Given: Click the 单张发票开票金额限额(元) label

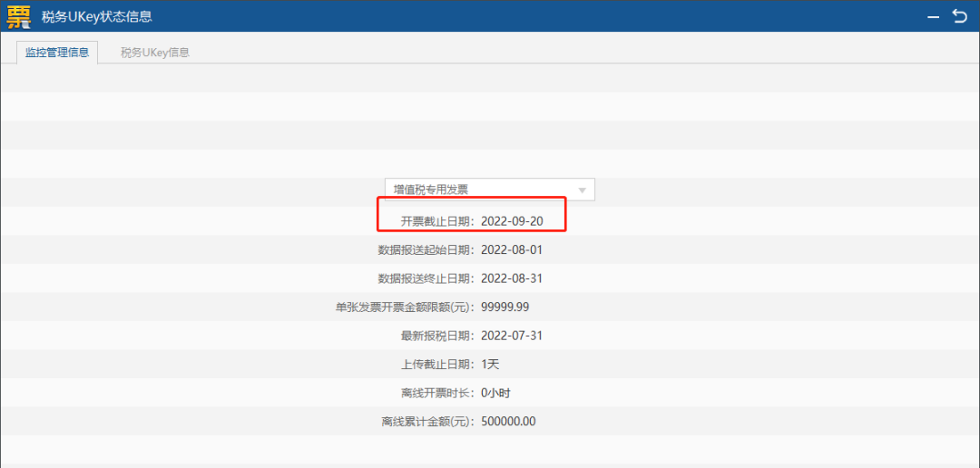Looking at the screenshot, I should [x=407, y=307].
